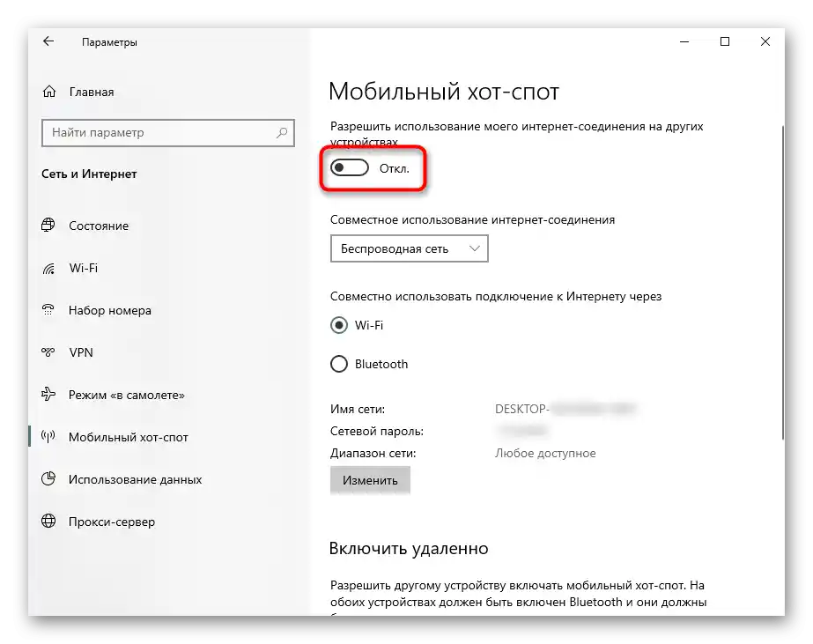The height and width of the screenshot is (644, 813).
Task: Select the Bluetooth radio button
Action: point(339,364)
